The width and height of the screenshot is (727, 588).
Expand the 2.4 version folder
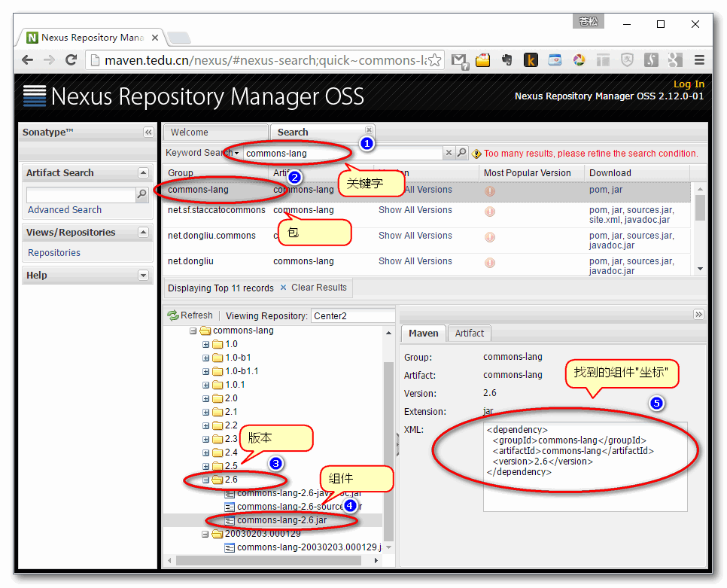[x=206, y=453]
